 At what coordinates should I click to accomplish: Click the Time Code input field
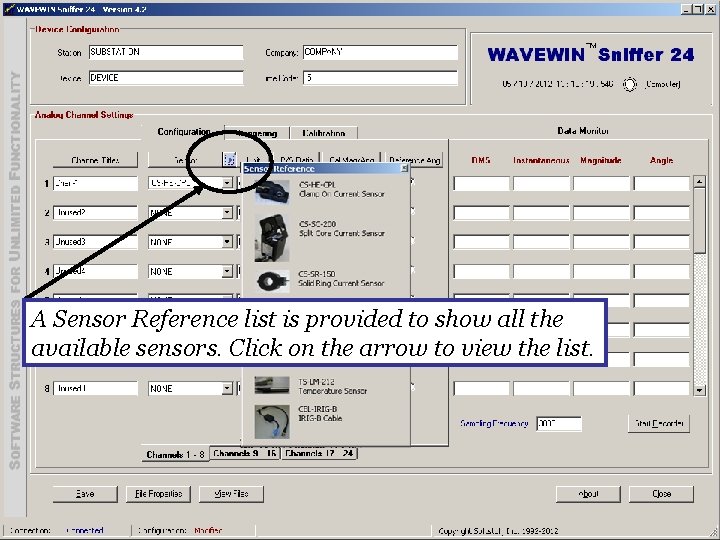pyautogui.click(x=380, y=78)
